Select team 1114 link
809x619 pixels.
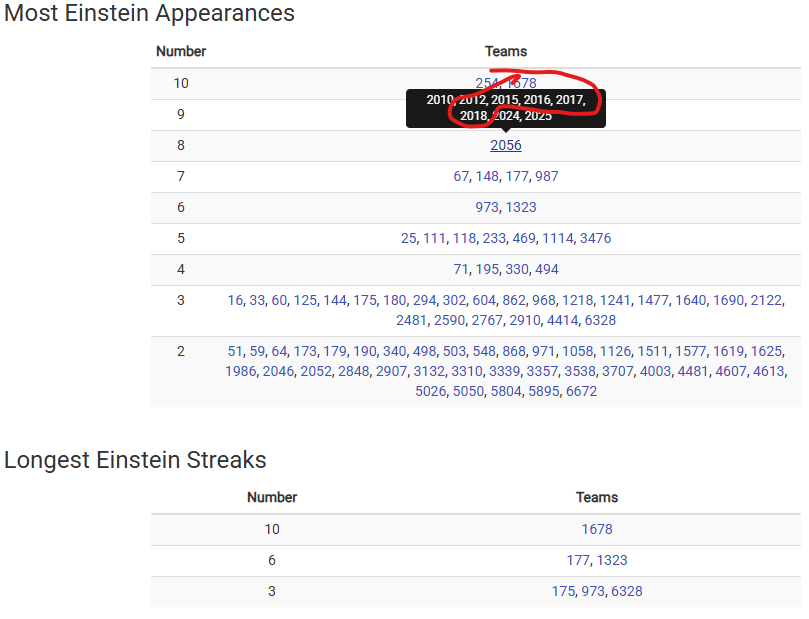coord(558,238)
